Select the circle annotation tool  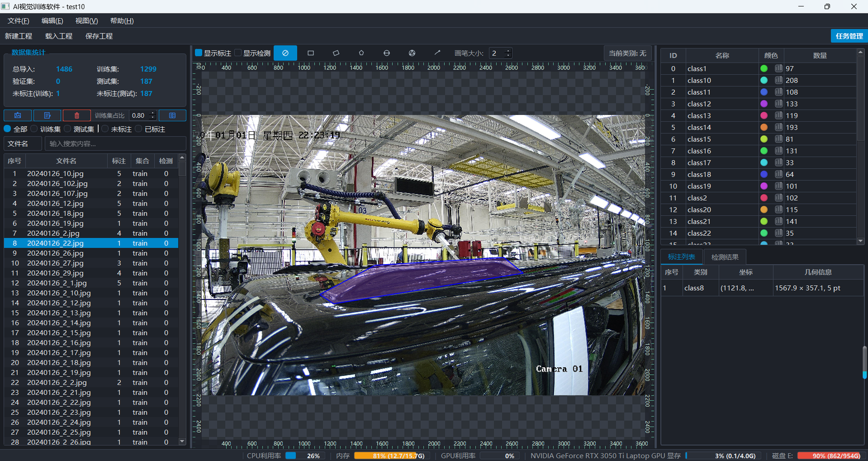click(387, 53)
